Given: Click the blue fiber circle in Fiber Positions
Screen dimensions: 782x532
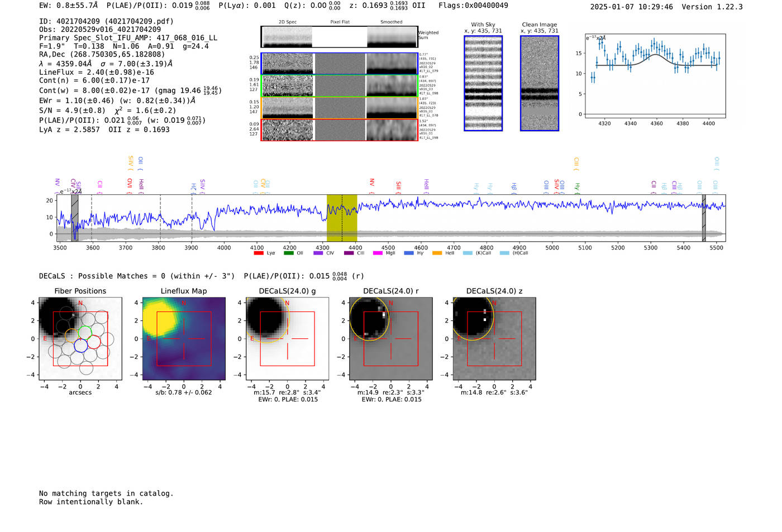Looking at the screenshot, I should [x=80, y=345].
